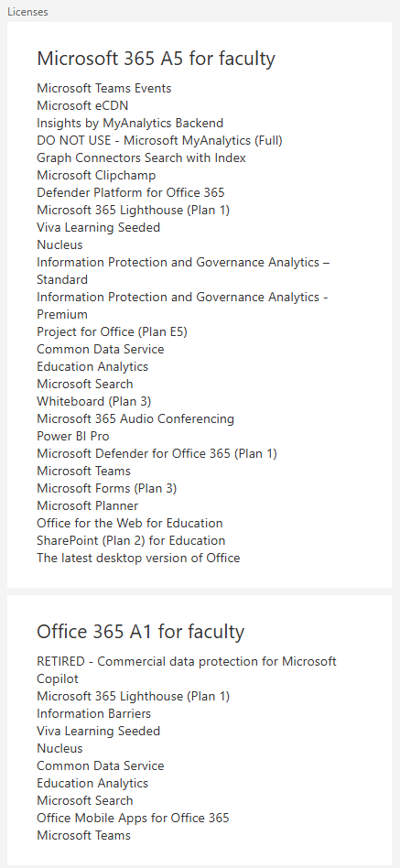Click The latest desktop version of Office

click(138, 558)
